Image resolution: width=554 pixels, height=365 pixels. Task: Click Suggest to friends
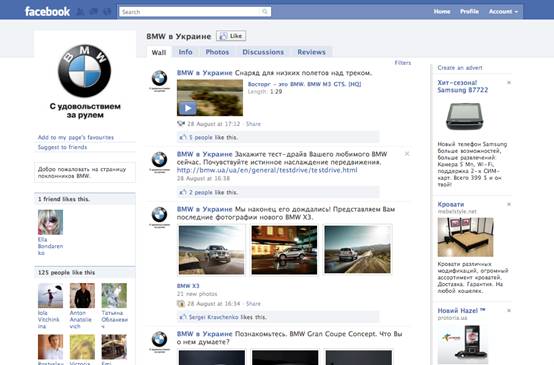(62, 147)
